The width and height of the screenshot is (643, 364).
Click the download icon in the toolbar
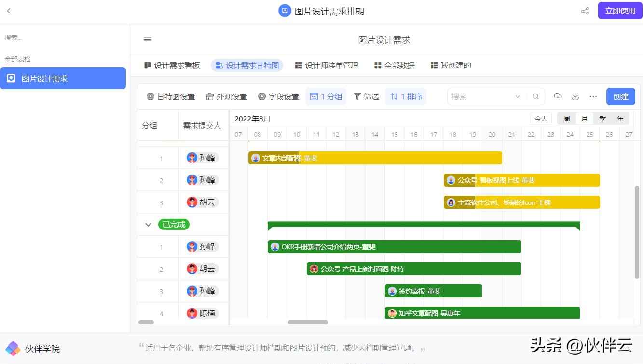[x=575, y=96]
